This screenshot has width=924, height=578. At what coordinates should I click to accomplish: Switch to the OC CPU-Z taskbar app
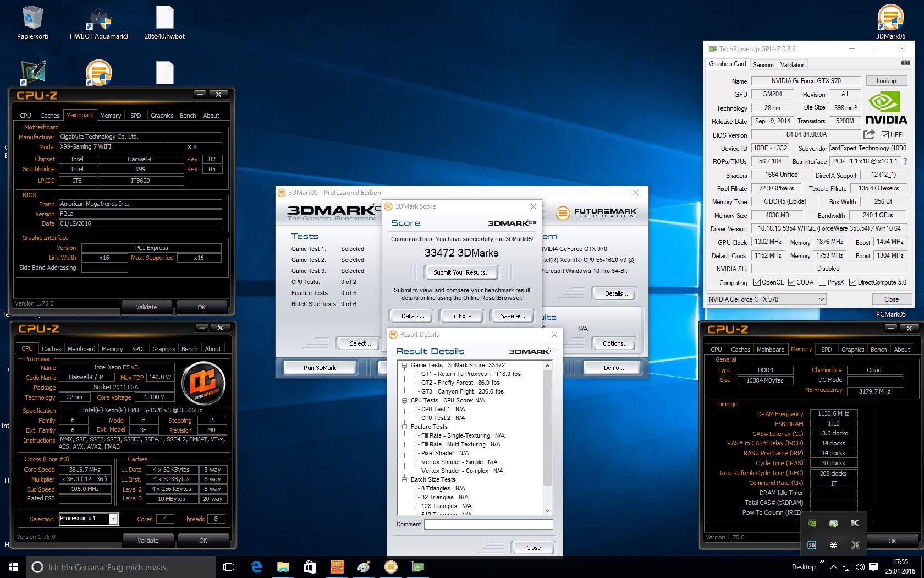pyautogui.click(x=337, y=567)
